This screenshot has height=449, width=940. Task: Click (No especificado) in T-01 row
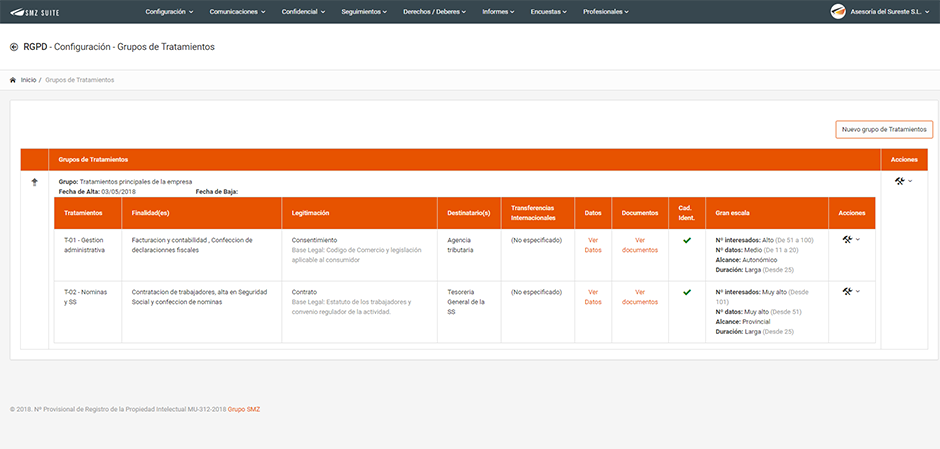(x=536, y=240)
